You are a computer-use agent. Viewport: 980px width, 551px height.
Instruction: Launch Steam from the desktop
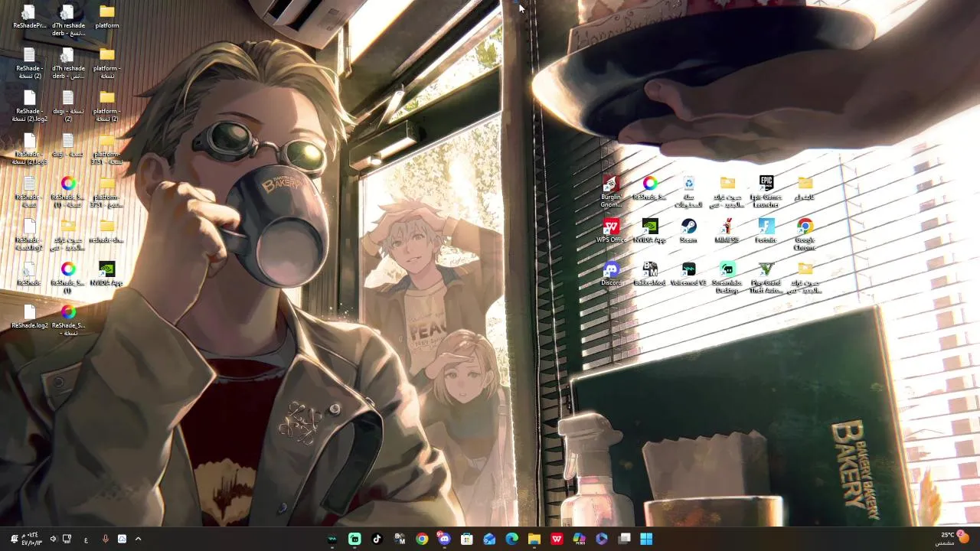pyautogui.click(x=688, y=230)
